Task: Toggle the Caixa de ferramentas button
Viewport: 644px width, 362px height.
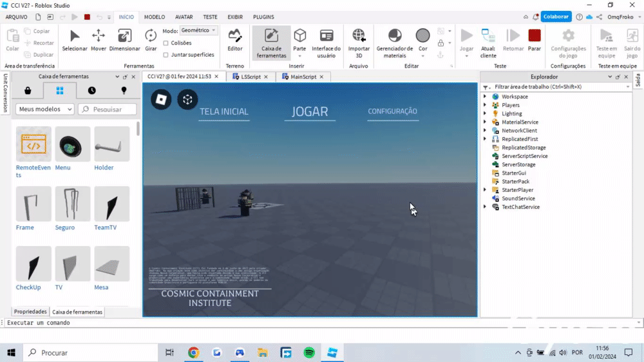Action: pos(271,43)
